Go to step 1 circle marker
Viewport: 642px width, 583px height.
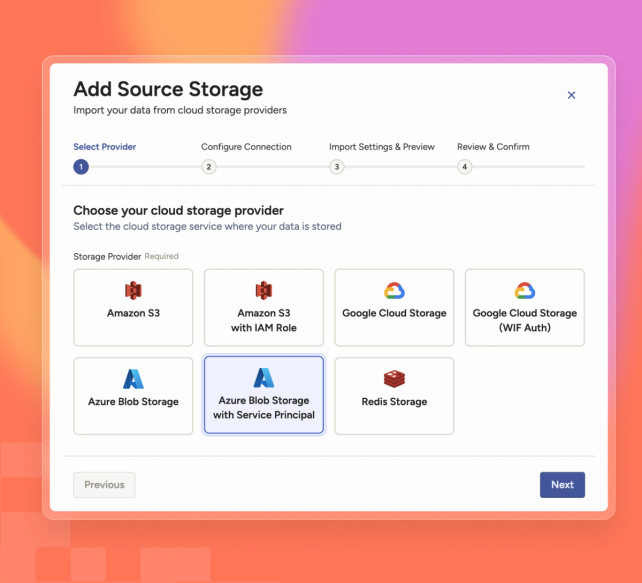[x=81, y=167]
